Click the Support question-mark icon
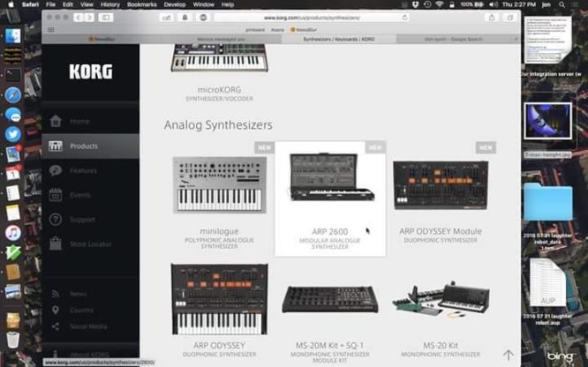Image resolution: width=588 pixels, height=367 pixels. [56, 220]
